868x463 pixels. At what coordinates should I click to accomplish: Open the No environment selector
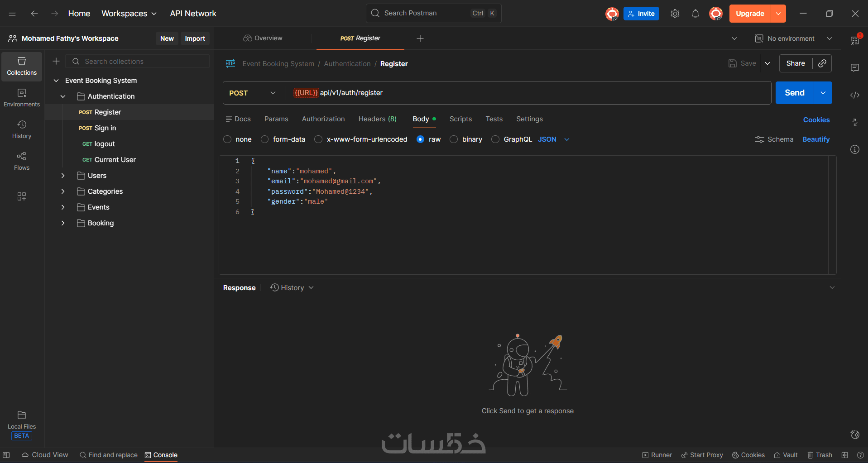click(x=794, y=38)
